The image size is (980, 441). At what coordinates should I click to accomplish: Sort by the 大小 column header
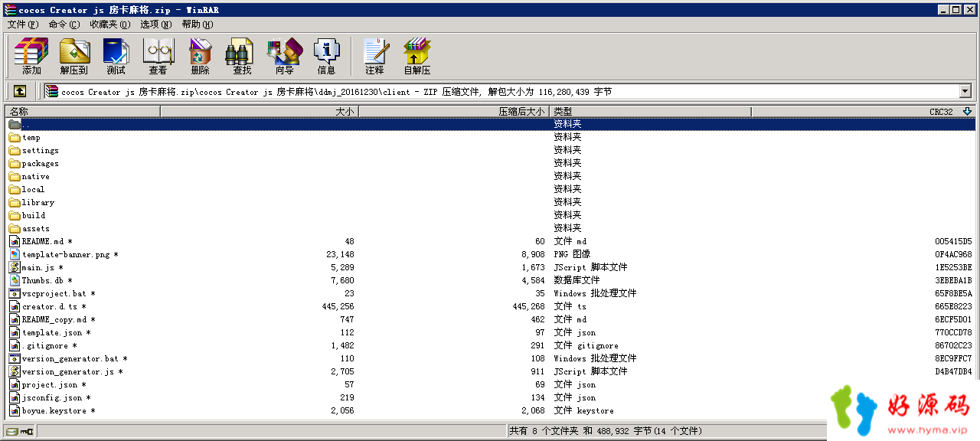[259, 112]
